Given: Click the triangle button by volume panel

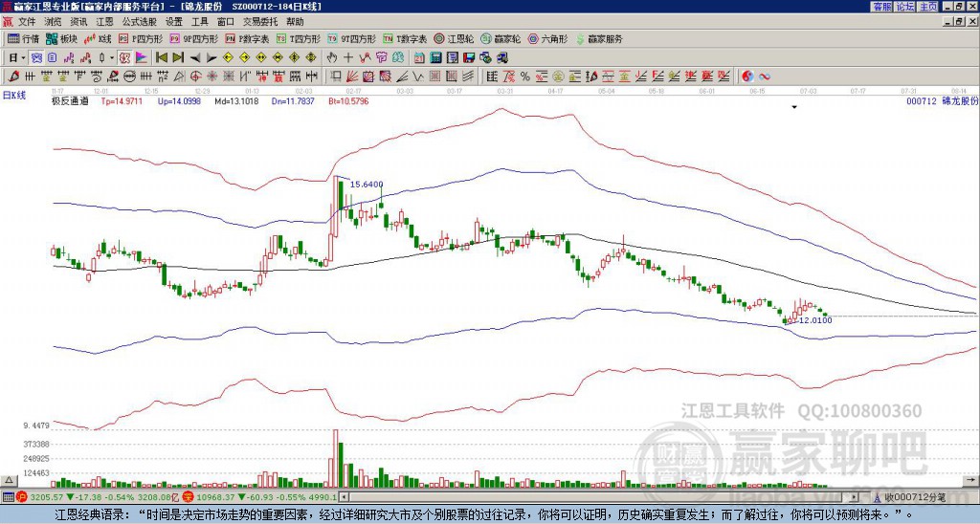Looking at the screenshot, I should (x=9, y=480).
